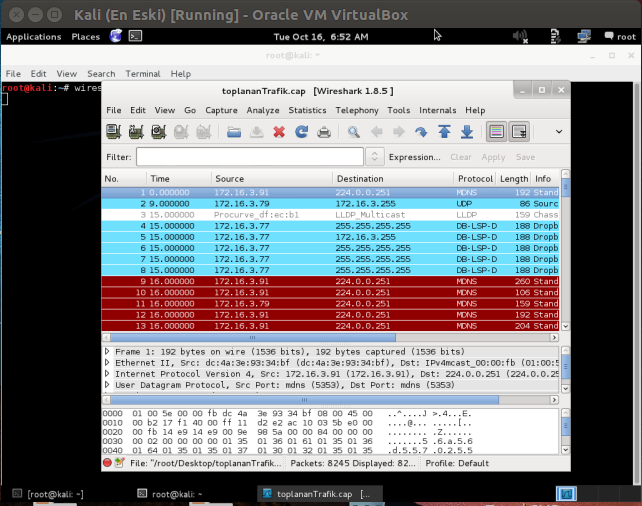Close capture file with red X icon
Viewport: 642px width, 506px height.
[279, 132]
